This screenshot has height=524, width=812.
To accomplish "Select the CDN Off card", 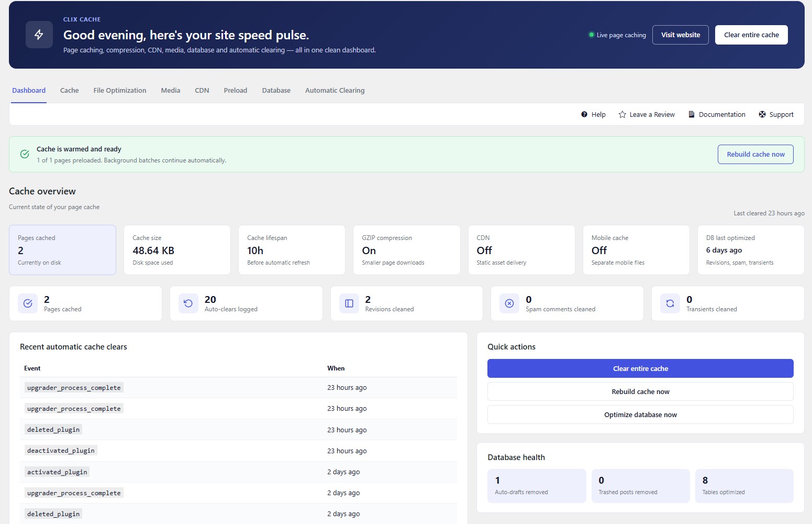I will pyautogui.click(x=521, y=250).
